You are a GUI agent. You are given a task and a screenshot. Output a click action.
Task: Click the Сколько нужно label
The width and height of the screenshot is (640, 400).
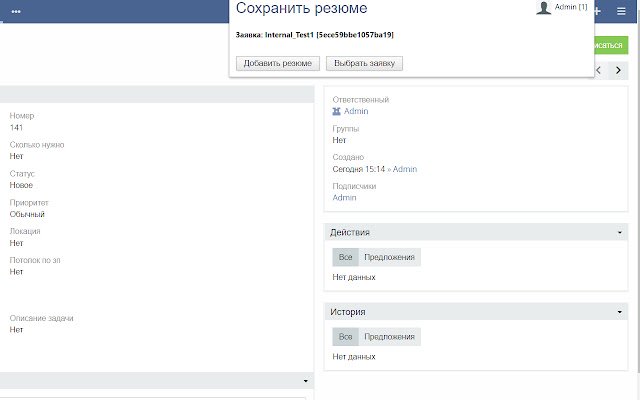point(37,145)
